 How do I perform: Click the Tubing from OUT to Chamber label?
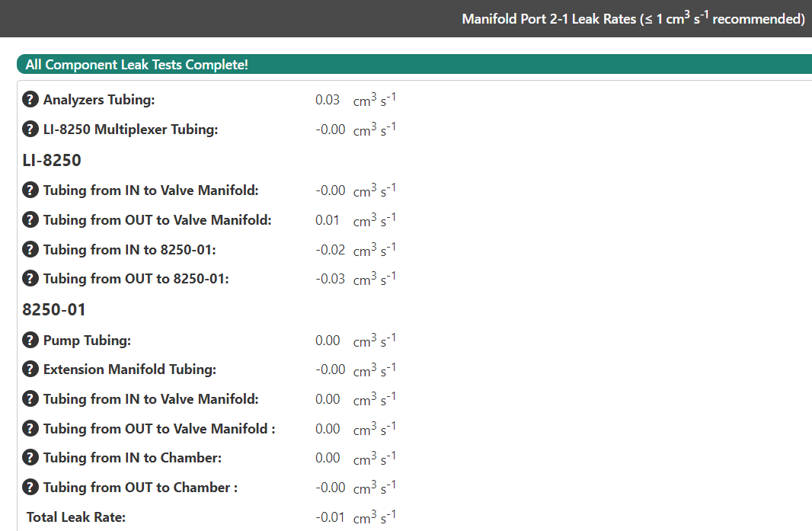pos(140,488)
